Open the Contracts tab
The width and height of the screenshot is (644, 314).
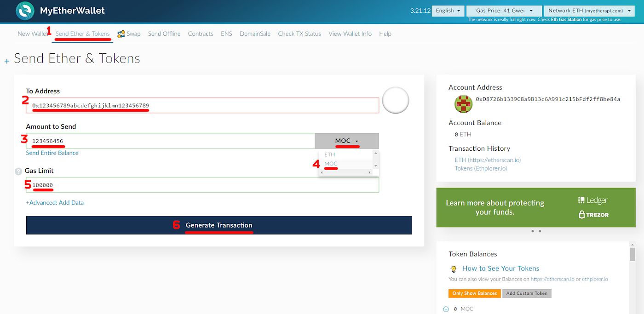[x=201, y=34]
